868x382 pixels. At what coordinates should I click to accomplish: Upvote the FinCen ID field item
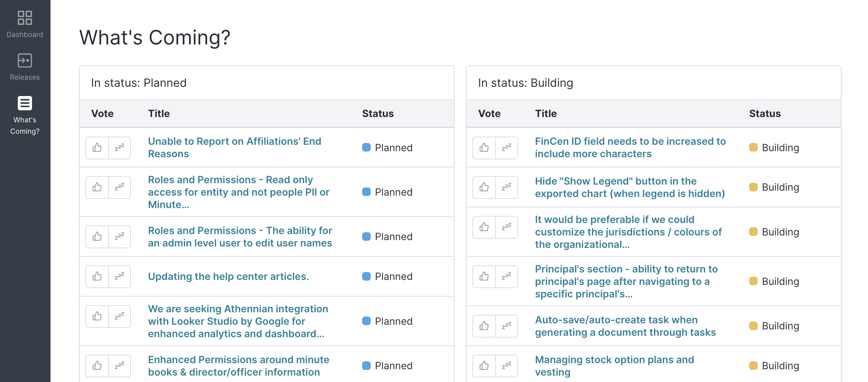[484, 148]
